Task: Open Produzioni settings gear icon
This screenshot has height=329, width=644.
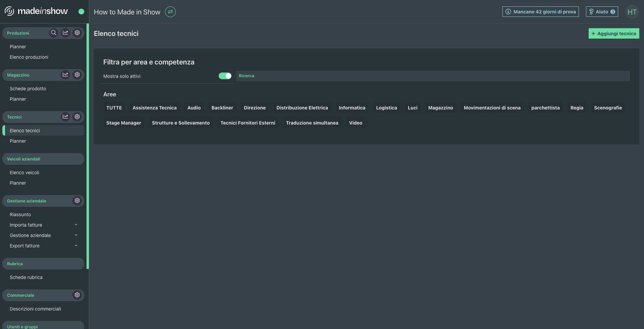Action: click(x=77, y=33)
